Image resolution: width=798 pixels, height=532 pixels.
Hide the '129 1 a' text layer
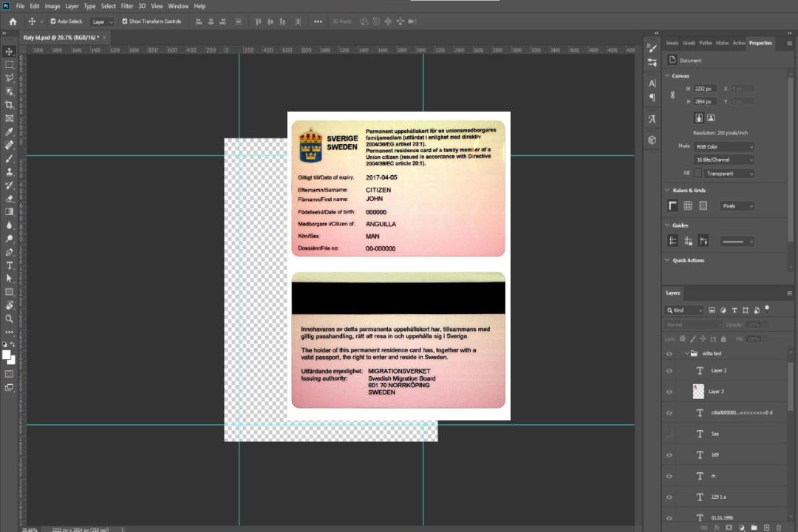pos(669,497)
